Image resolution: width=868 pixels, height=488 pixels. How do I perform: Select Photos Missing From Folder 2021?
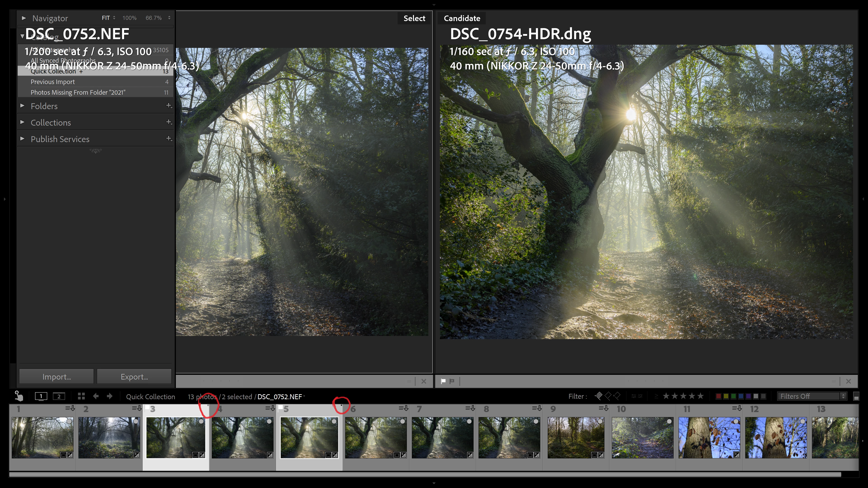[78, 92]
